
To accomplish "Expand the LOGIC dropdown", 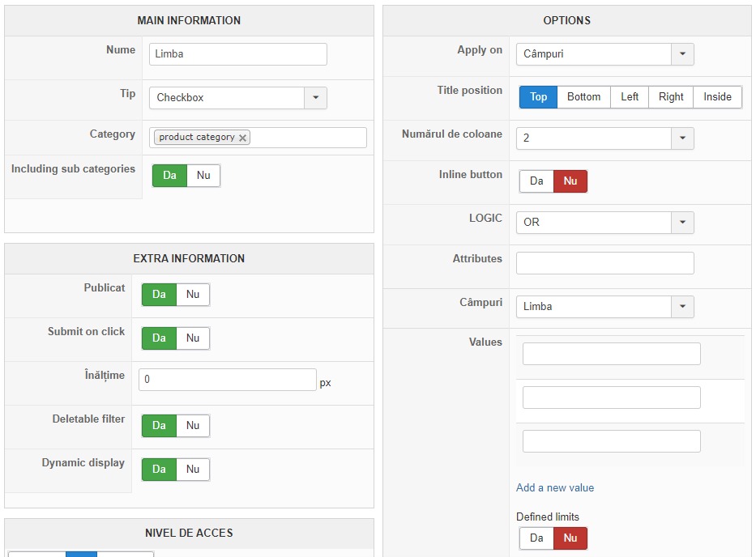I will pos(682,223).
